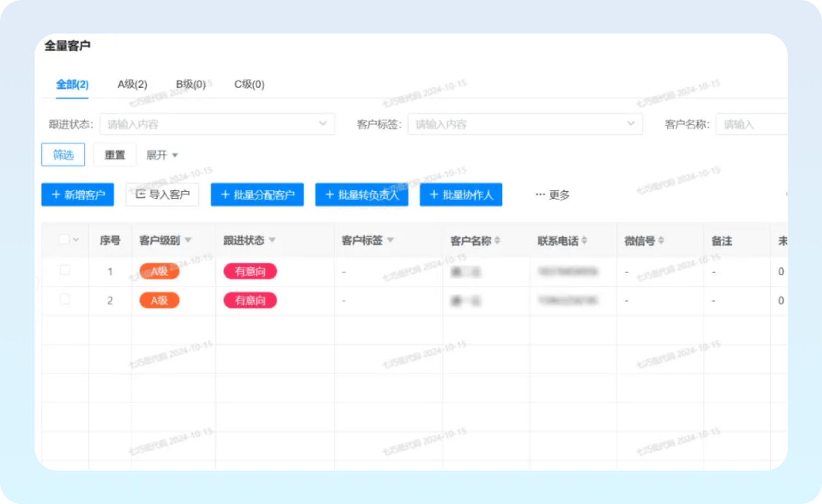The height and width of the screenshot is (504, 822).
Task: Click the 新增客户 button
Action: pyautogui.click(x=78, y=195)
